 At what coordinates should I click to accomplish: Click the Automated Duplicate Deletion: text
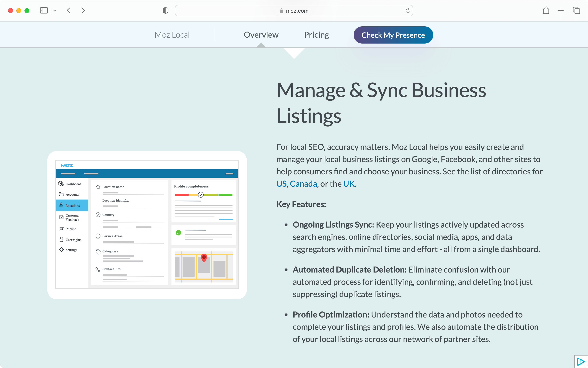349,270
